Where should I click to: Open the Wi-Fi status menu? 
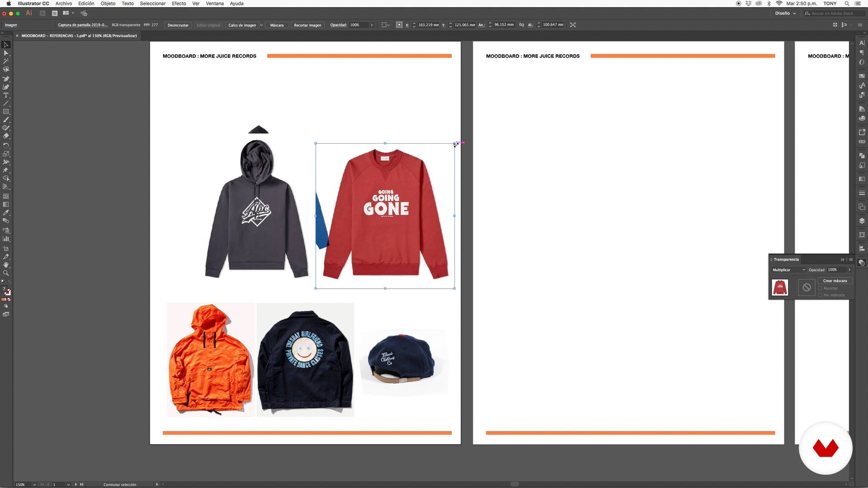[x=779, y=3]
